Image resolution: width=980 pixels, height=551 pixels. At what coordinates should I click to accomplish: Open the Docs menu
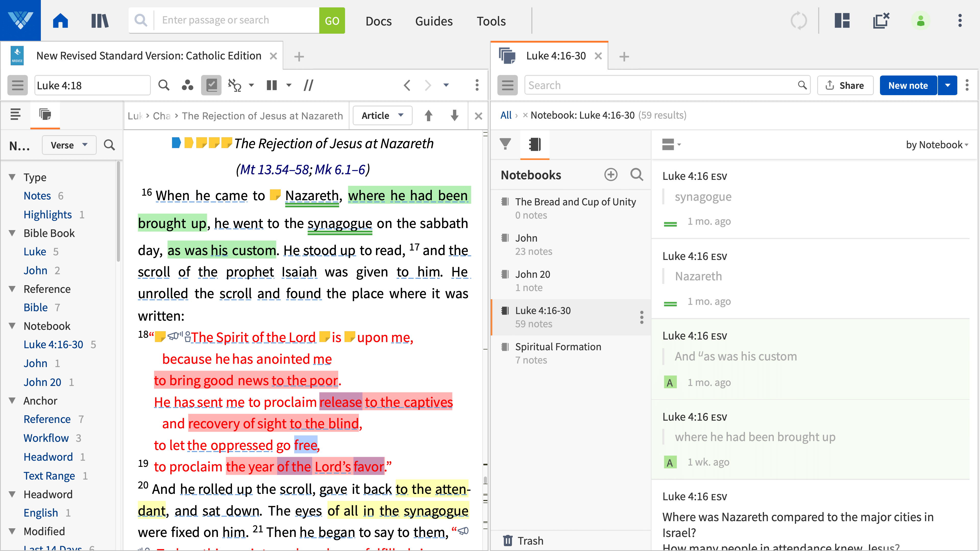(x=378, y=20)
